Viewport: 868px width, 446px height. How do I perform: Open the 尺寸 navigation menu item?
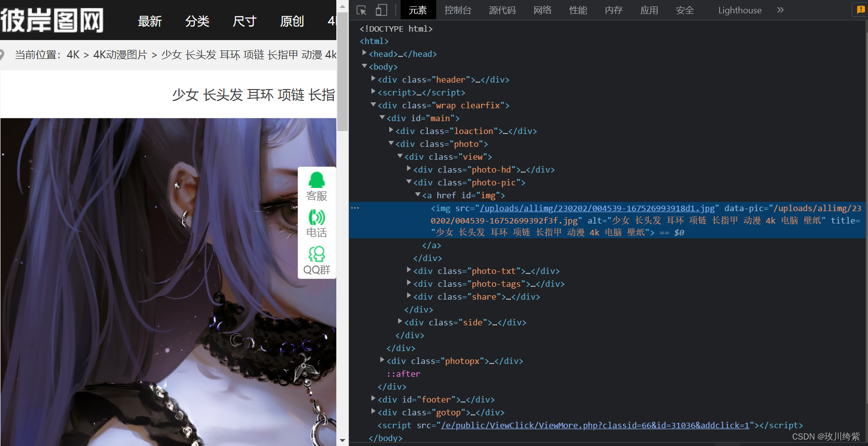tap(245, 21)
